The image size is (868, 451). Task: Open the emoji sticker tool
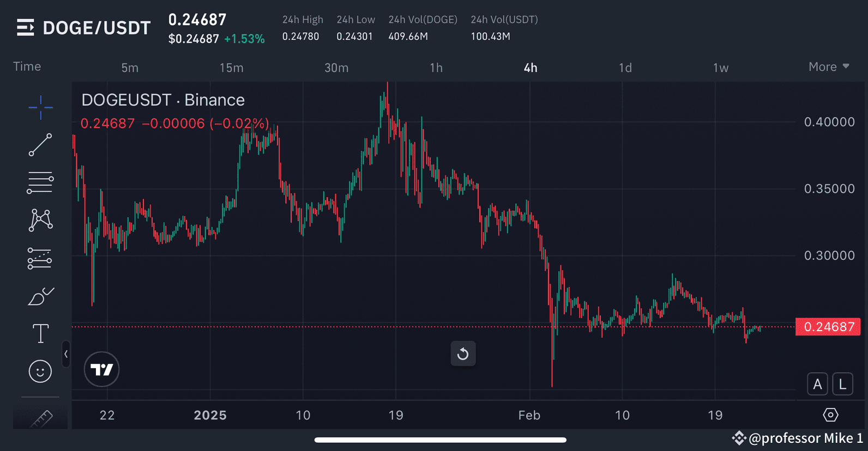point(40,371)
